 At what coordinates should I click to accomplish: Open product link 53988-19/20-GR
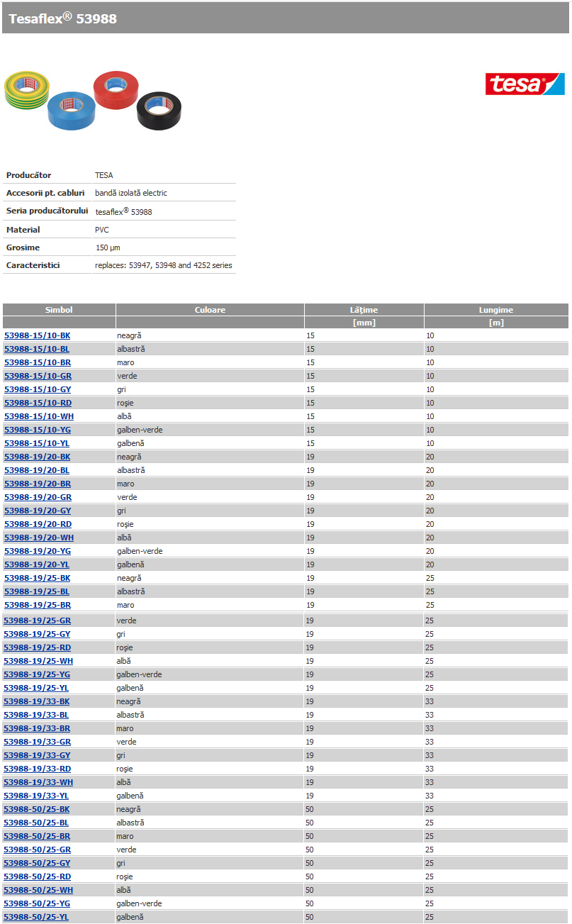pyautogui.click(x=38, y=497)
